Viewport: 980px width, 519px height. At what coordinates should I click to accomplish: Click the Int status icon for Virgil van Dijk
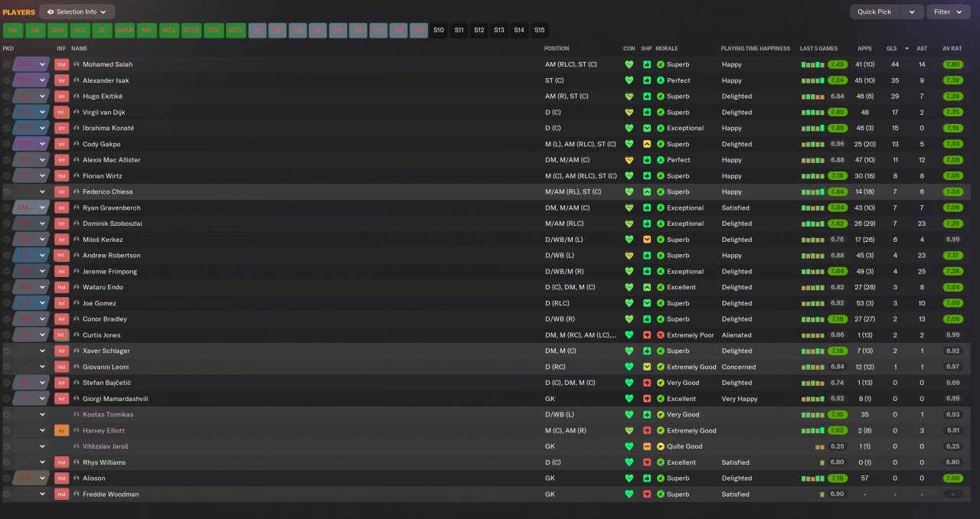coord(61,113)
